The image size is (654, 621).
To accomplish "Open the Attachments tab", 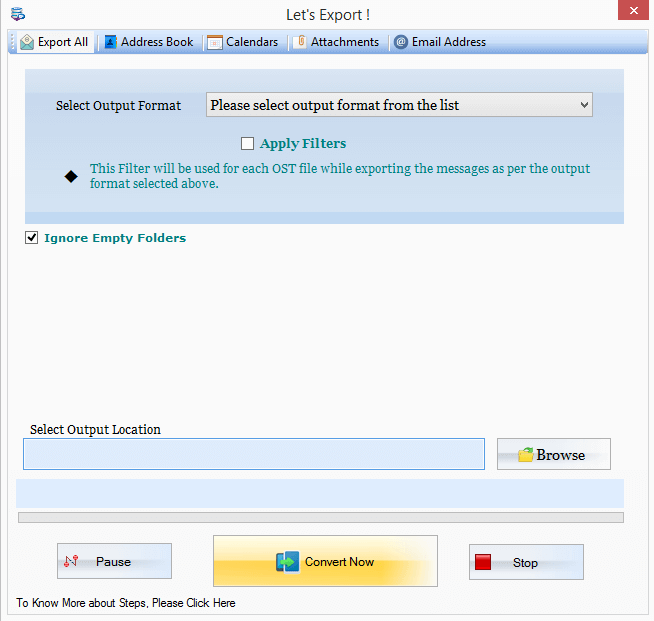I will tap(336, 42).
